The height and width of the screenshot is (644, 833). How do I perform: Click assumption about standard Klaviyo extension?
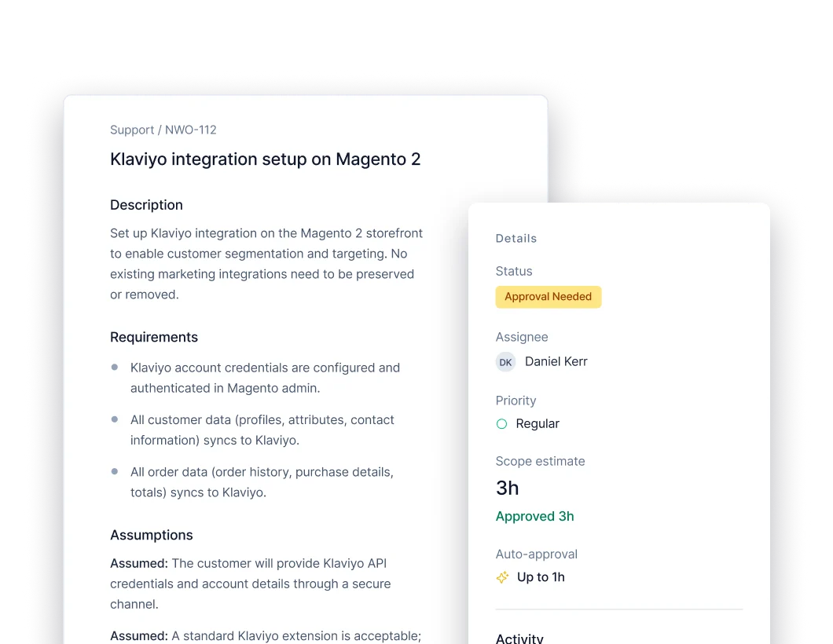point(265,635)
